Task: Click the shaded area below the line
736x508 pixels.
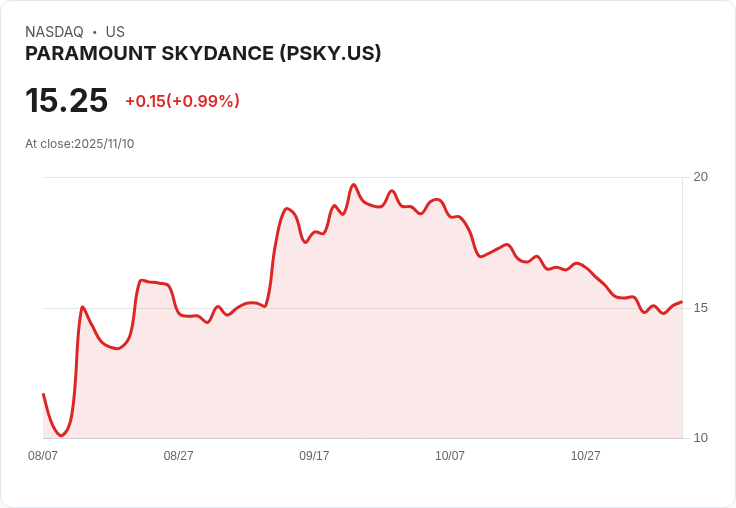Action: tap(400, 360)
